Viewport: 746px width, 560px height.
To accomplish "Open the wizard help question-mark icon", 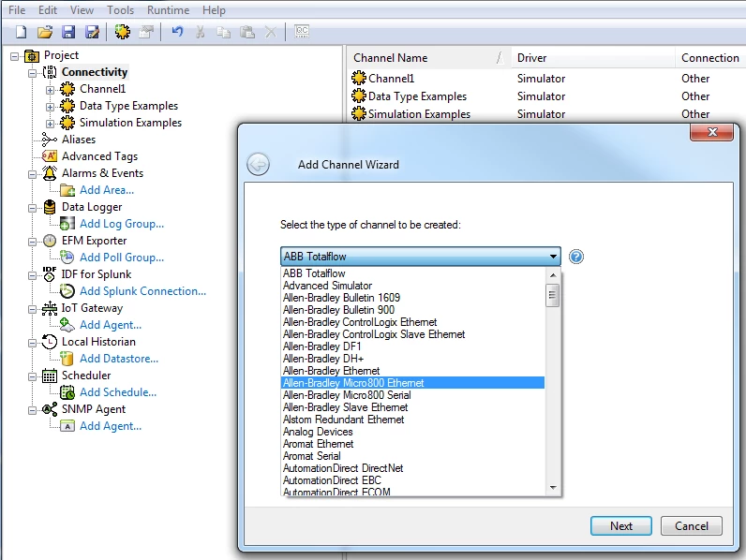I will (x=576, y=257).
